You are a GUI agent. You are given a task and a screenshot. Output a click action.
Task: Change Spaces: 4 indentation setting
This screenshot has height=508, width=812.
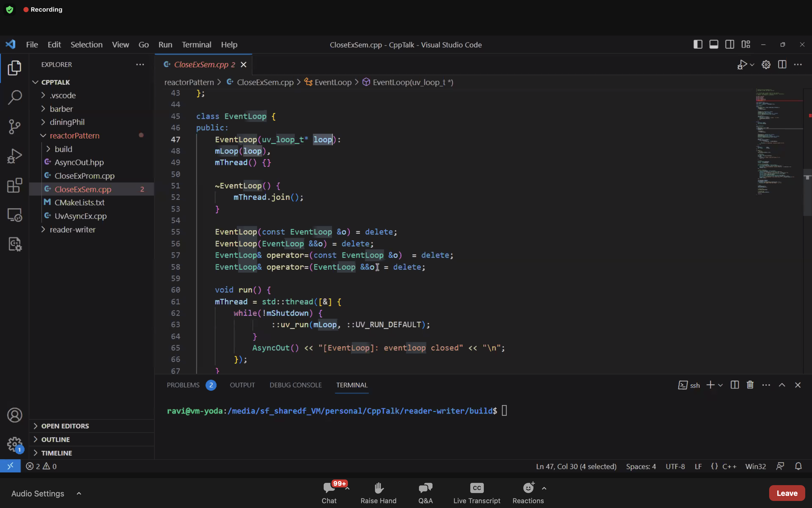coord(641,466)
